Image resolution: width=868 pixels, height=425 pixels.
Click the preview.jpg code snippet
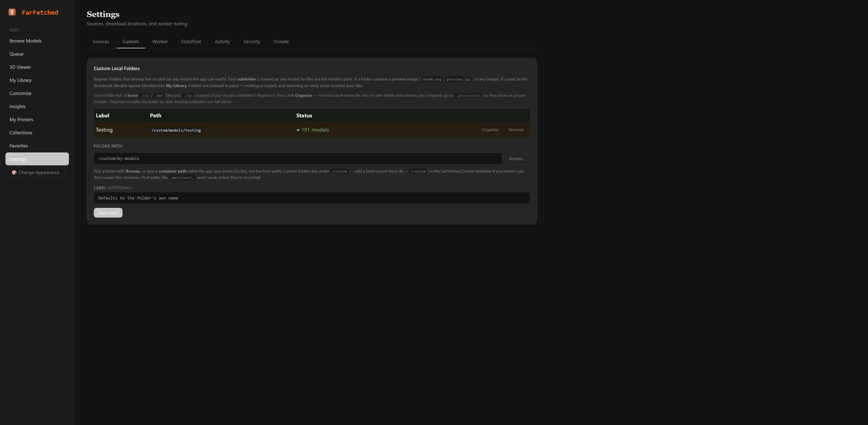[x=458, y=79]
